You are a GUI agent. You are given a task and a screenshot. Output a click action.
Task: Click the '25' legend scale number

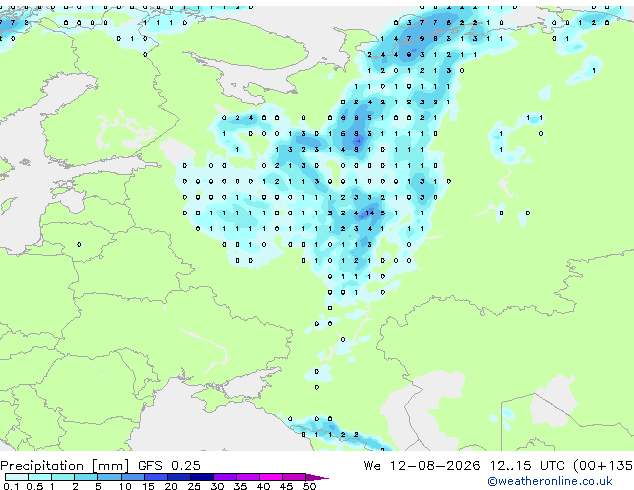pos(194,486)
